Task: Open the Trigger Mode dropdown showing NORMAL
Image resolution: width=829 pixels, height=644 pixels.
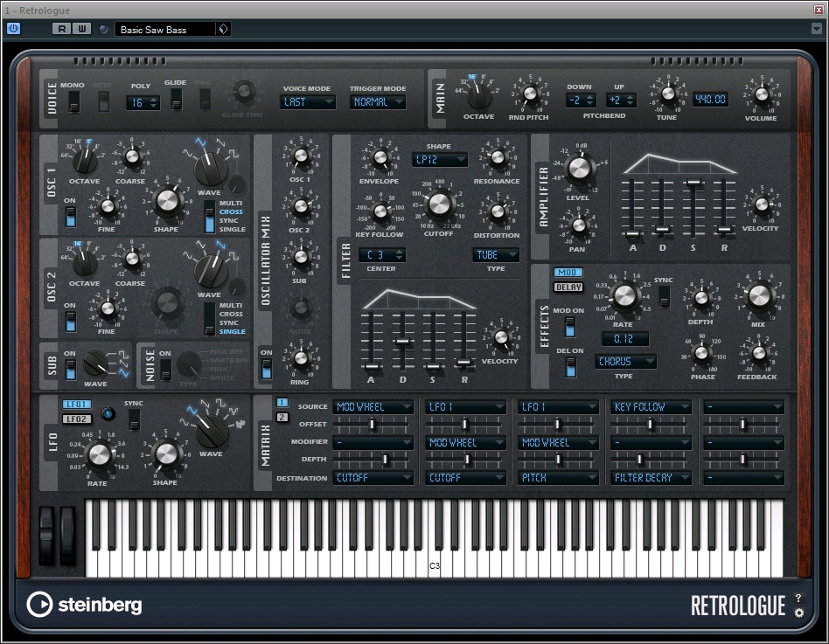Action: click(x=378, y=102)
